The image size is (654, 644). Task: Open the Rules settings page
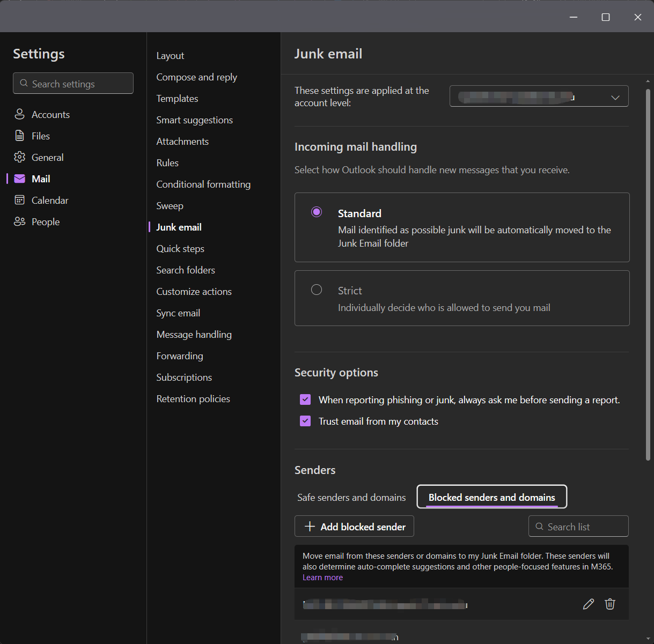pos(167,163)
